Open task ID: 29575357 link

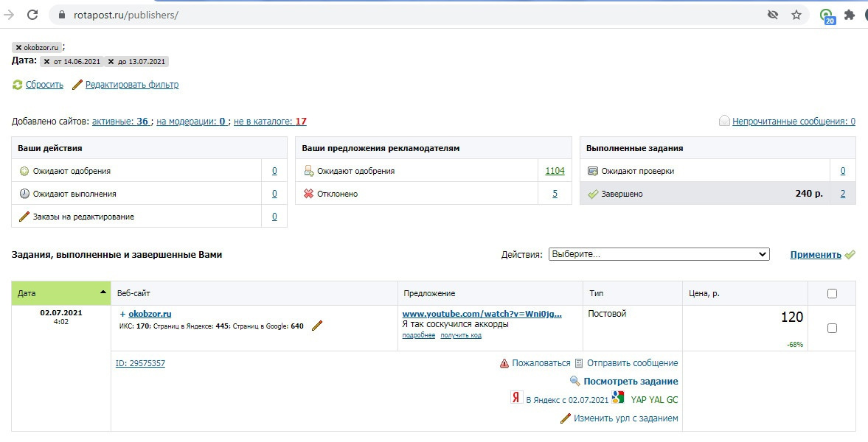pyautogui.click(x=140, y=363)
